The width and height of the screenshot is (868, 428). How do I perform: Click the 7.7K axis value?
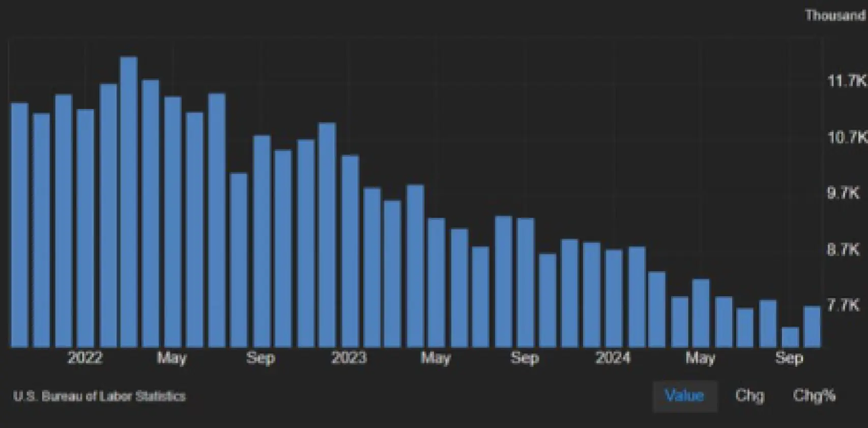point(843,305)
